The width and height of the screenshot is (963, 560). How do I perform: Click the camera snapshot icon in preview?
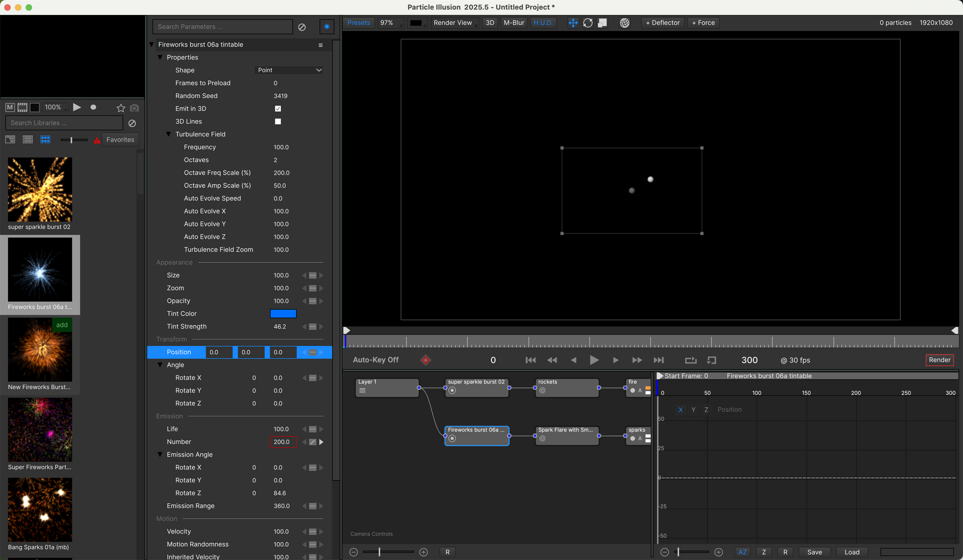[134, 108]
